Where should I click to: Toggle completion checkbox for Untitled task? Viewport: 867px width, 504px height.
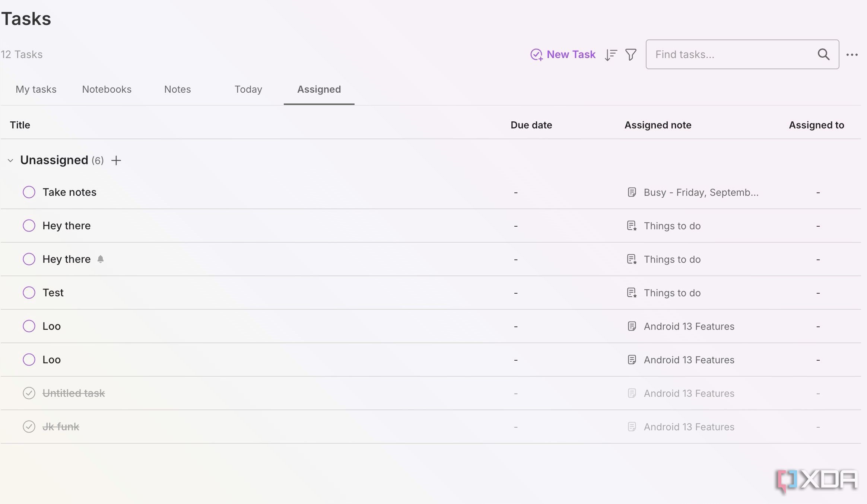pos(29,393)
